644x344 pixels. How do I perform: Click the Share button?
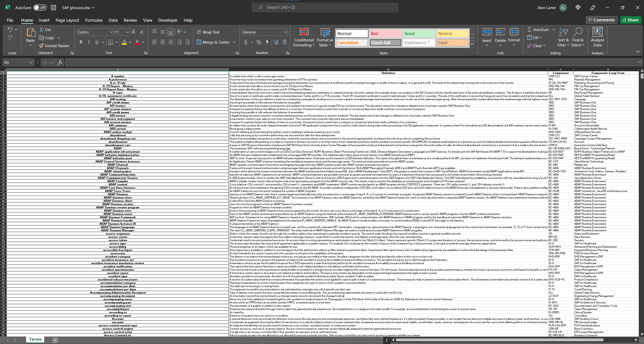pos(630,20)
